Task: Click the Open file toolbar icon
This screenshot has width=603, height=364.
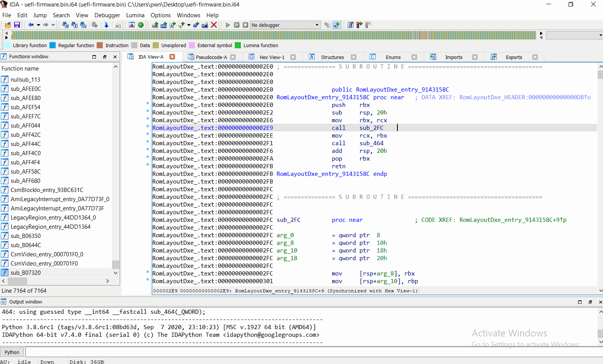Action: [x=8, y=25]
